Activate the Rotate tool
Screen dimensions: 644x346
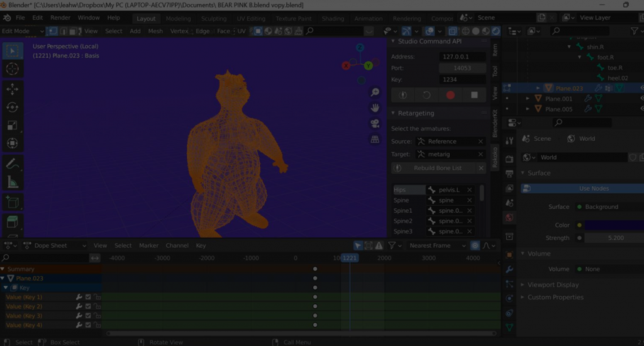tap(13, 107)
